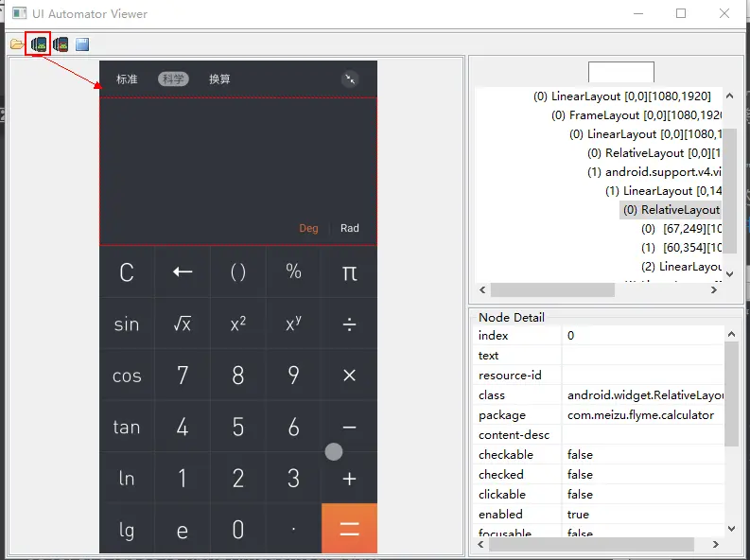750x560 pixels.
Task: Click hierarchy tree scroll up arrow
Action: [x=729, y=96]
